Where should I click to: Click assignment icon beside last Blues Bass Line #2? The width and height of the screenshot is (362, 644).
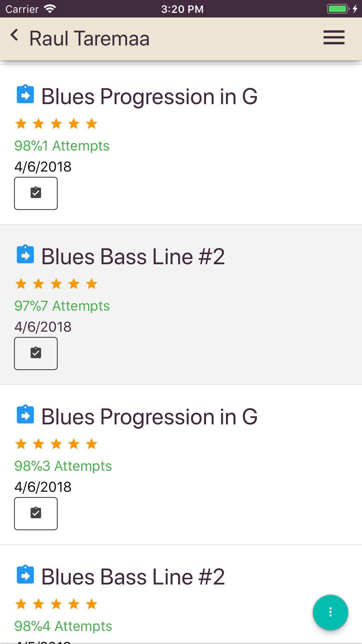coord(25,575)
